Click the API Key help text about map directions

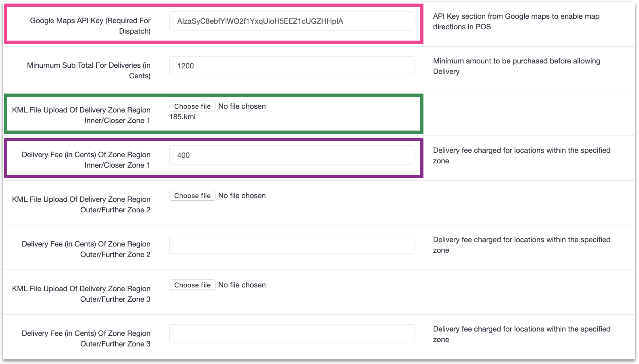click(x=516, y=21)
